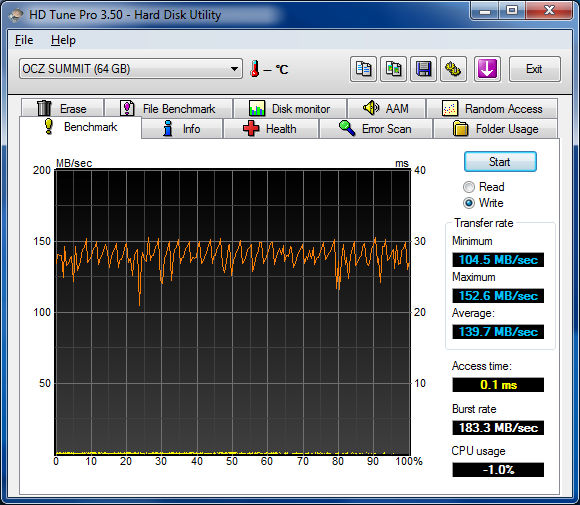Click the red cross Health icon

pos(251,128)
